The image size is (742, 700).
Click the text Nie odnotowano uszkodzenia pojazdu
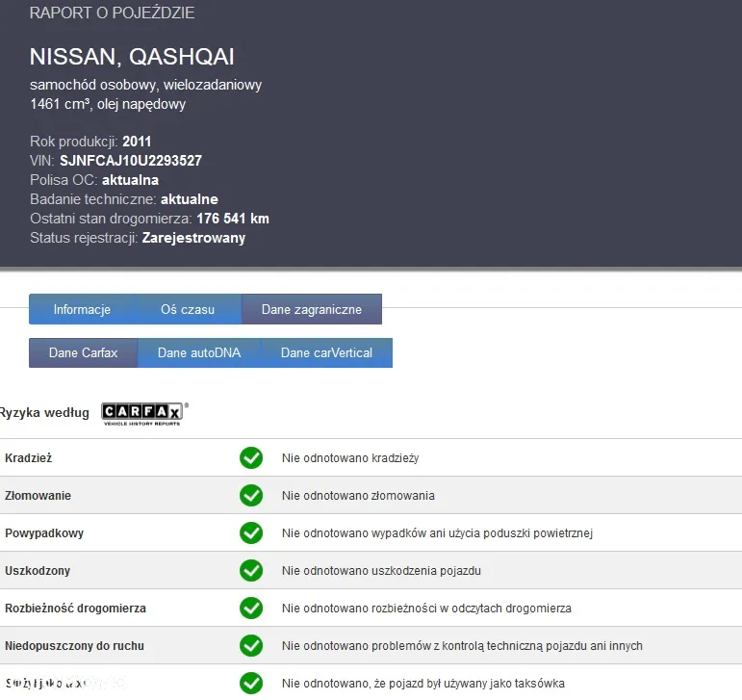[x=381, y=570]
